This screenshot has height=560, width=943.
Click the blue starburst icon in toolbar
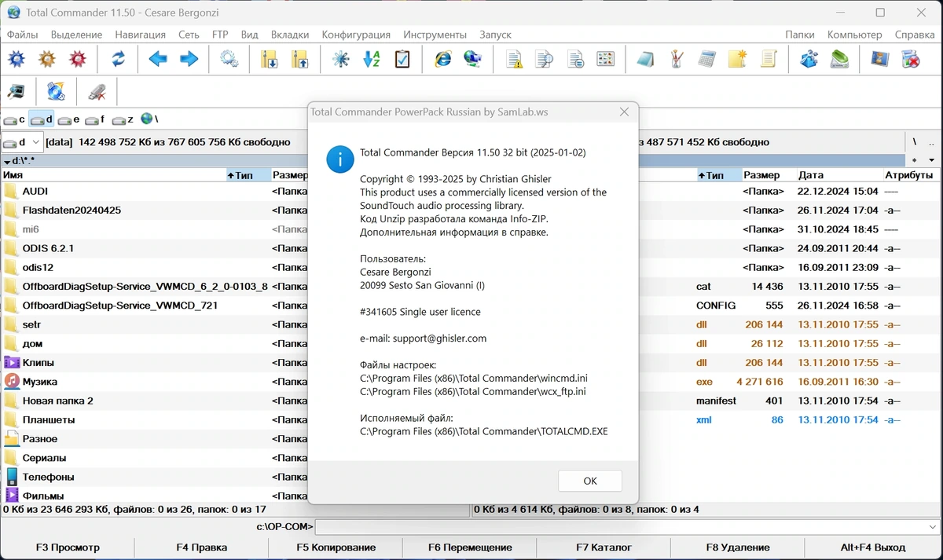(340, 59)
